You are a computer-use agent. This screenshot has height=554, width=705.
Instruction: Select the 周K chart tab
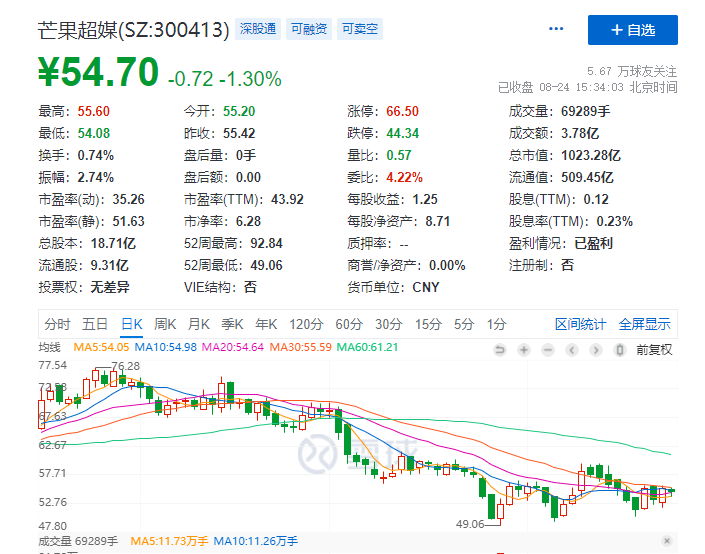(x=165, y=324)
